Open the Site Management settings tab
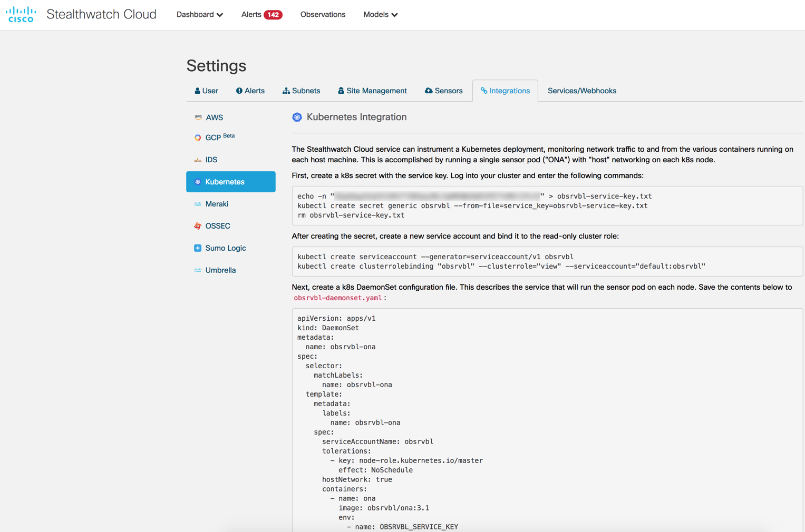The width and height of the screenshot is (805, 532). coord(372,91)
